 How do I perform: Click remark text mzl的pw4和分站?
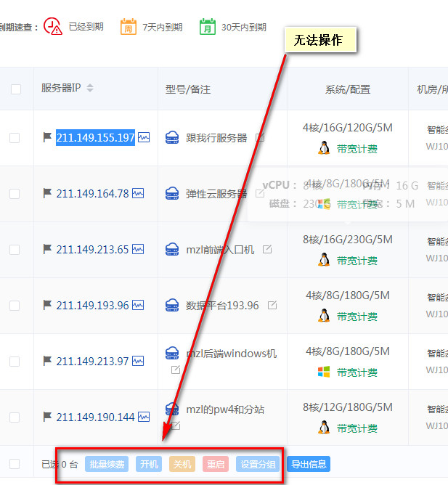pos(225,409)
